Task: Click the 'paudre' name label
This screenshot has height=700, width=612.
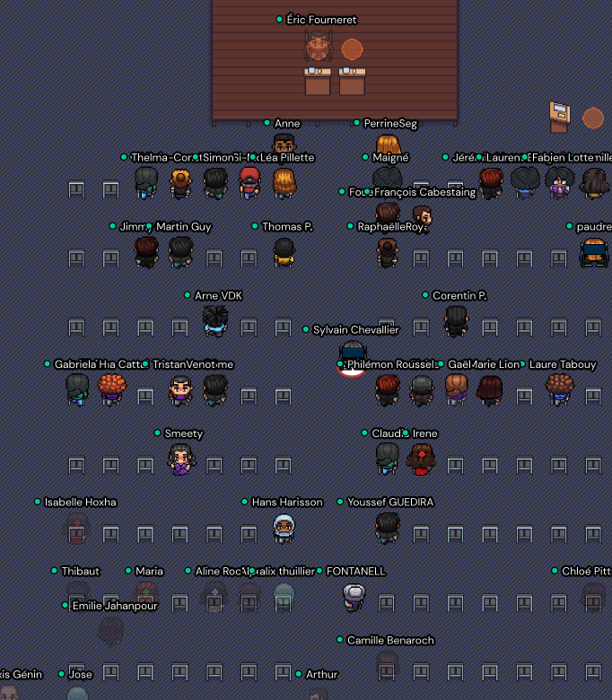Action: coord(594,227)
